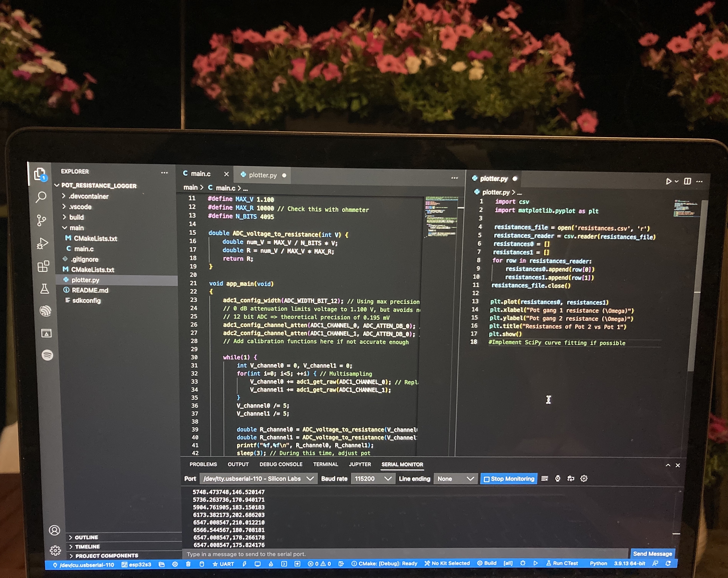Clear the serial monitor output
728x578 pixels.
point(544,478)
